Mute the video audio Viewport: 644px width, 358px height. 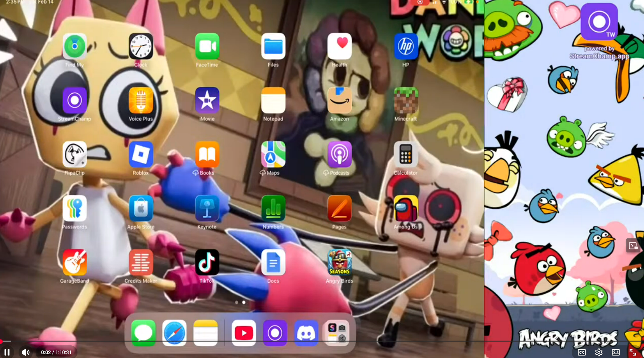point(25,352)
